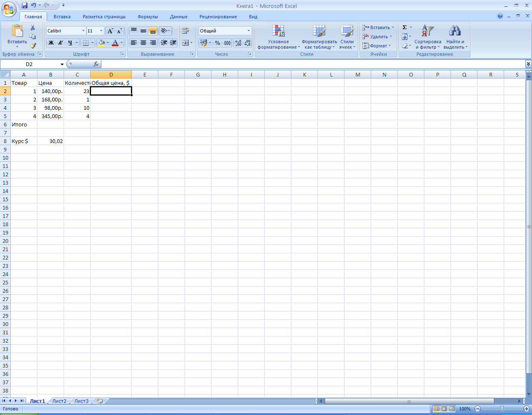Select cell B8 containing 30,02
The image size is (532, 415).
click(50, 141)
